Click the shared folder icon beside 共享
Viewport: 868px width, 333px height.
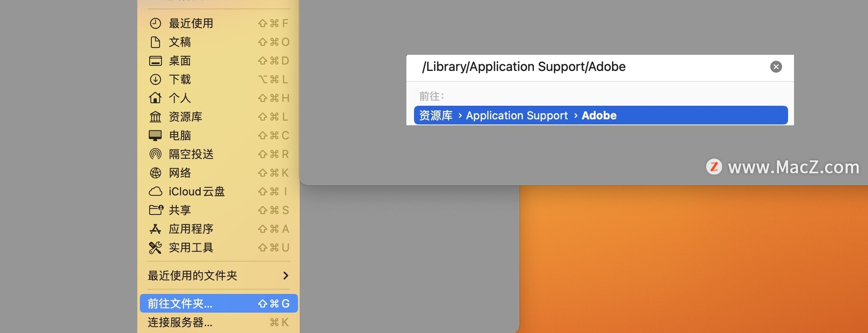(156, 210)
